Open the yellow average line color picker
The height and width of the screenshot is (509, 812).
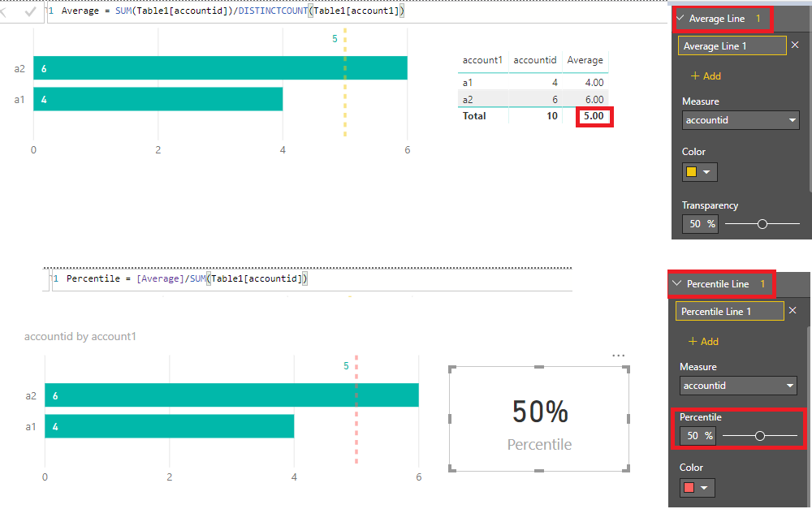point(700,172)
